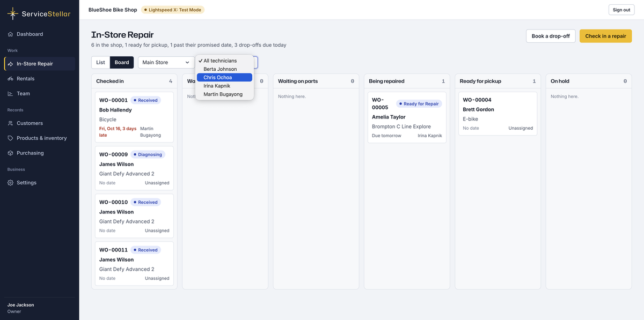Screen dimensions: 644x320
Task: Click Brompton C Line Explore text
Action: click(x=401, y=127)
